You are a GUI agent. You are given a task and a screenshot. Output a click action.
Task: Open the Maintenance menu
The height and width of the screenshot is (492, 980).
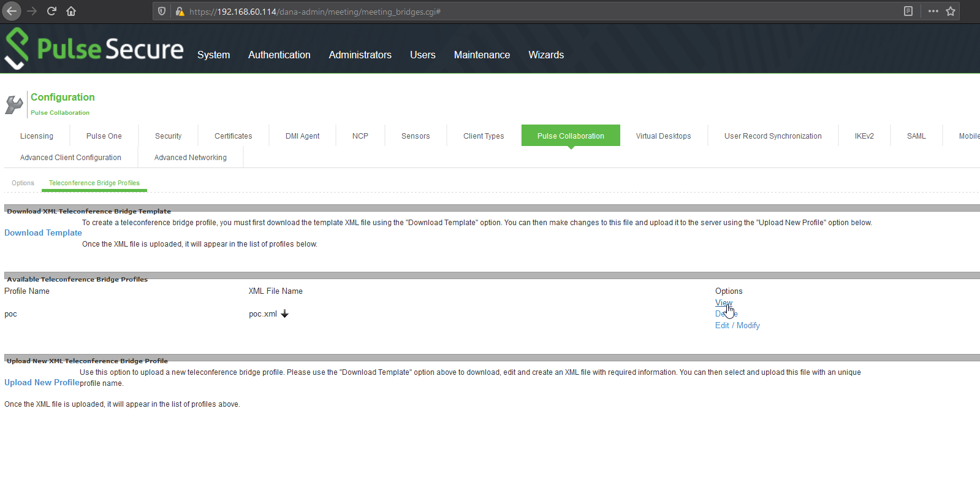point(482,55)
